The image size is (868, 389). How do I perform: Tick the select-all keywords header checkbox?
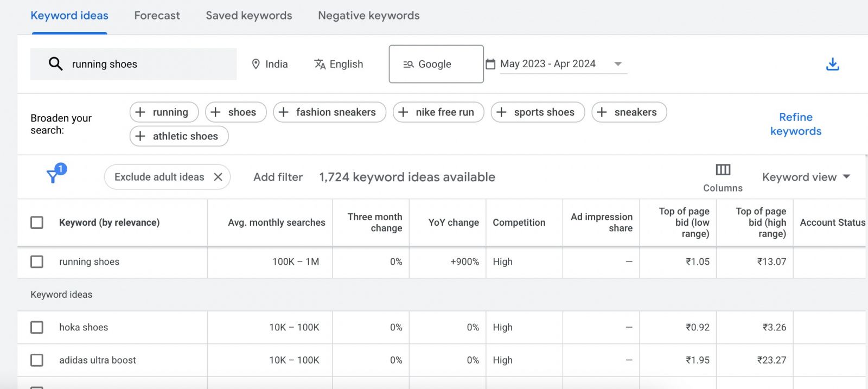pyautogui.click(x=37, y=222)
